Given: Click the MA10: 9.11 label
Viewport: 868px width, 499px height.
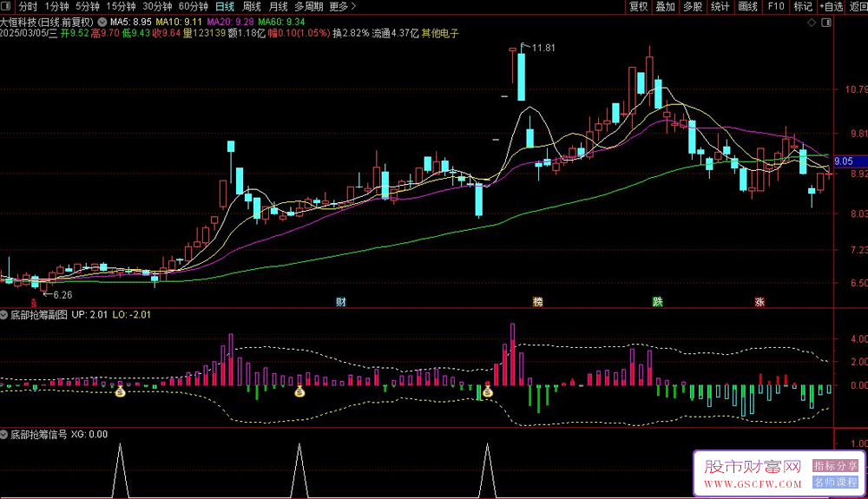Looking at the screenshot, I should pyautogui.click(x=179, y=22).
